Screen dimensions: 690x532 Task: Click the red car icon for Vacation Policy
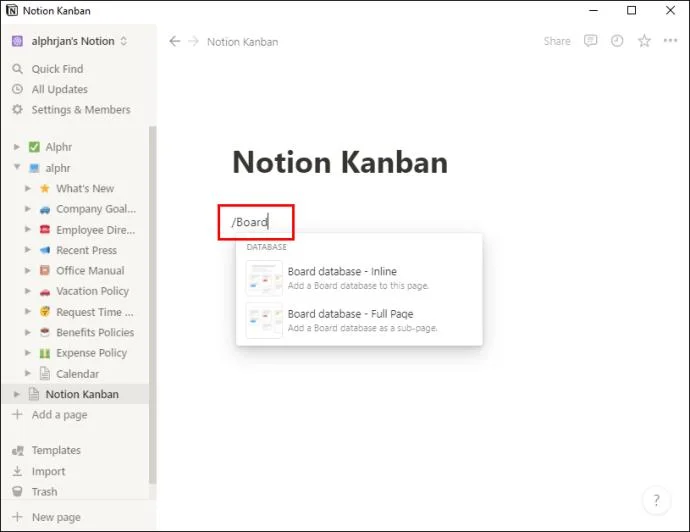[x=45, y=291]
